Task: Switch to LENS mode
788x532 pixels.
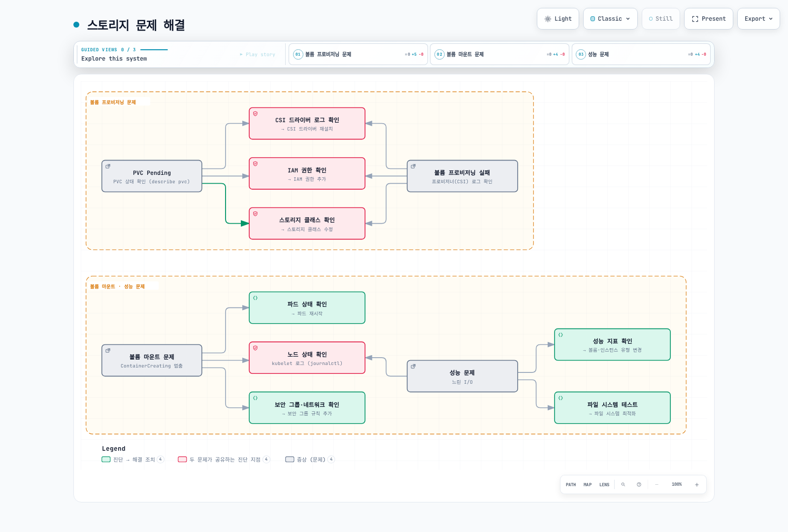Action: [x=604, y=485]
